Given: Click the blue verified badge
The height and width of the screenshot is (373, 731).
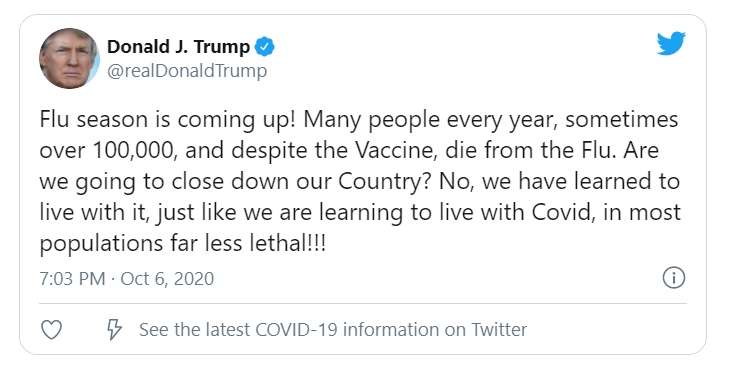Looking at the screenshot, I should point(265,47).
